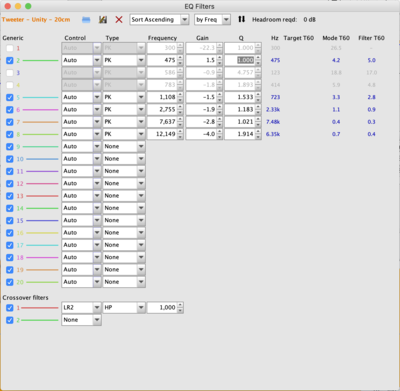Viewport: 400px width, 391px height.
Task: Click the 5.0 Filter T60 value of filter 2
Action: pyautogui.click(x=371, y=60)
